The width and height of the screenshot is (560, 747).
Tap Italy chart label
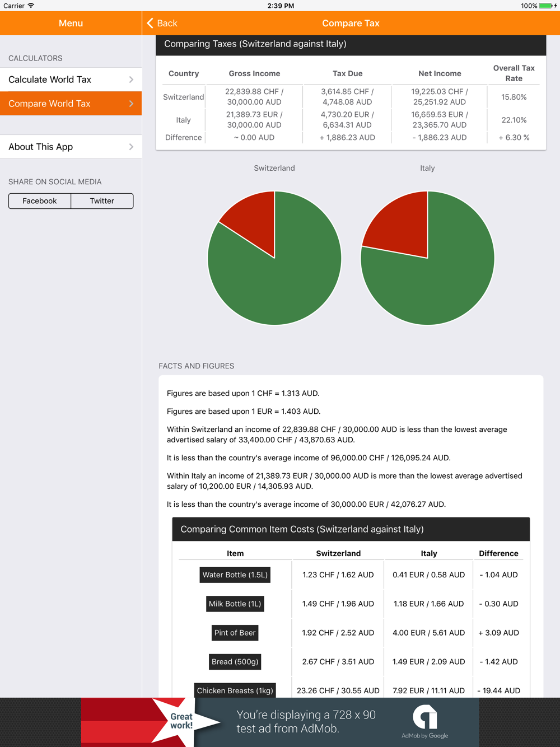tap(427, 168)
